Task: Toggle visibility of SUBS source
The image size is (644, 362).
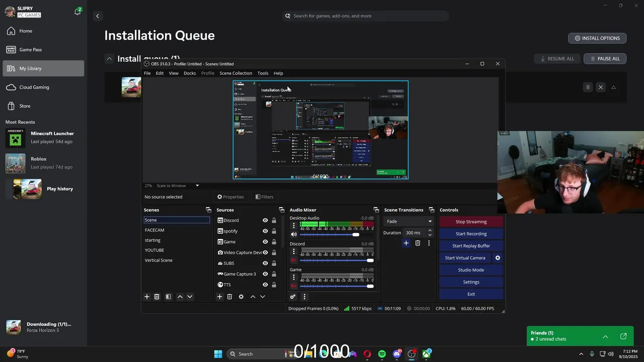Action: point(265,263)
